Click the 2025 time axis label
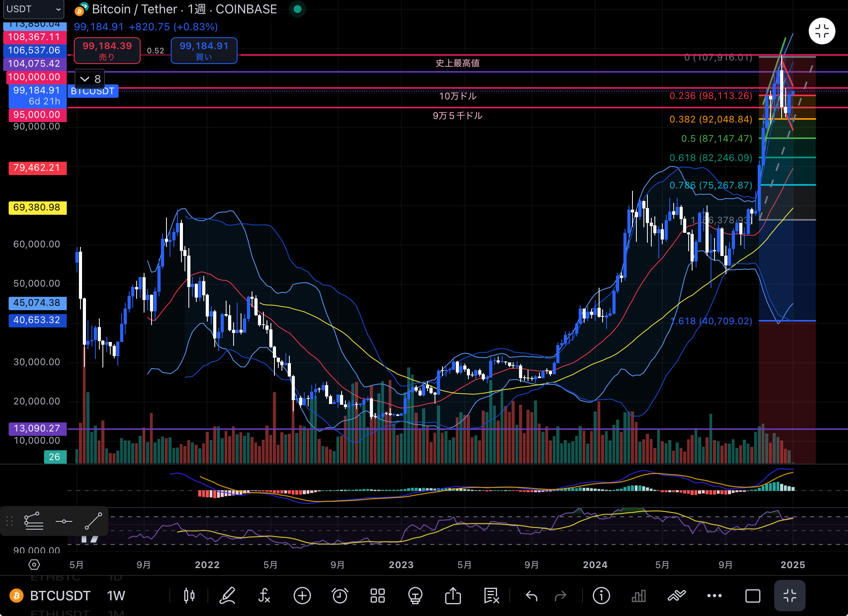Viewport: 848px width, 616px height. pyautogui.click(x=793, y=565)
